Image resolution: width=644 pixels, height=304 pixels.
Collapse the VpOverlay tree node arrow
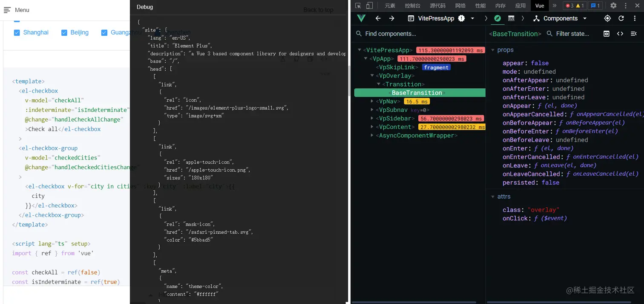point(372,76)
